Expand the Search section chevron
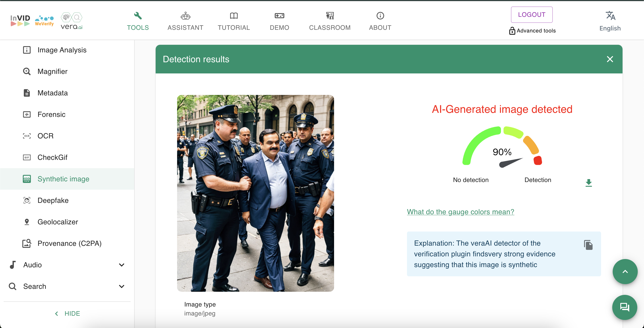 click(121, 286)
